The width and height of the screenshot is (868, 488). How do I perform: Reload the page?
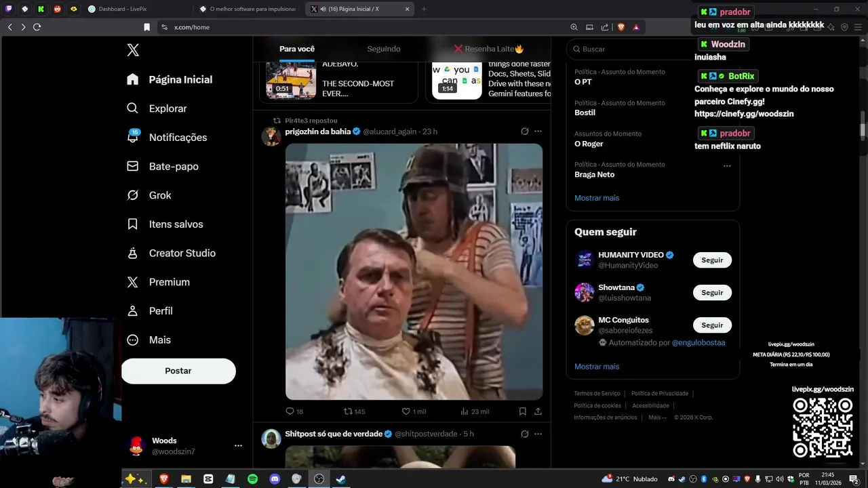37,27
